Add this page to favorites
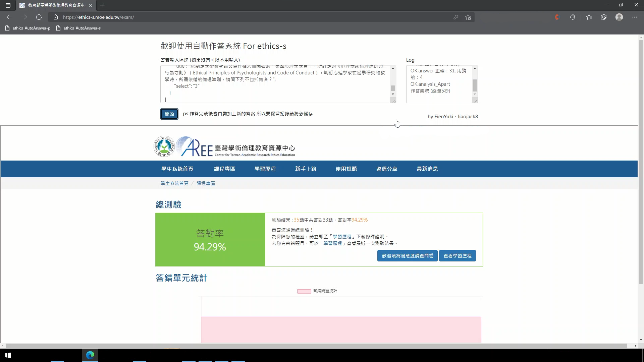 pyautogui.click(x=468, y=17)
